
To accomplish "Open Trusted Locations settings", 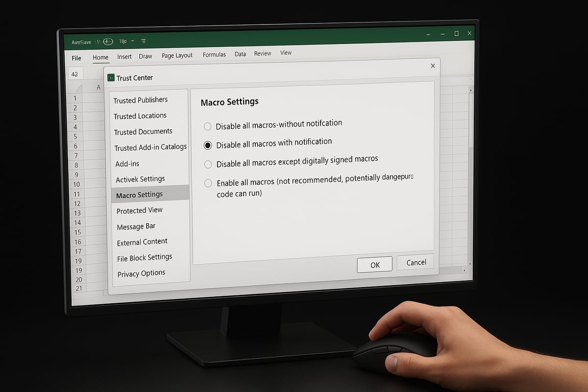I will 140,116.
